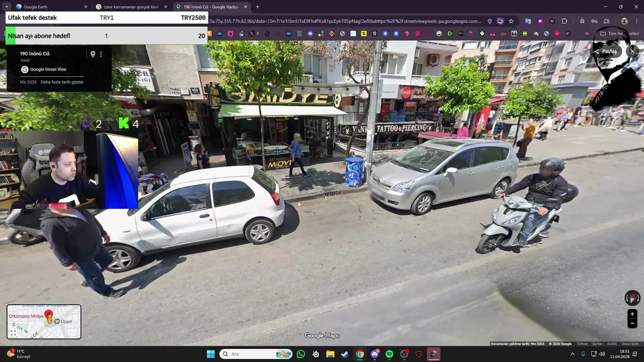
Task: Click the minimap thumbnail
Action: (44, 322)
